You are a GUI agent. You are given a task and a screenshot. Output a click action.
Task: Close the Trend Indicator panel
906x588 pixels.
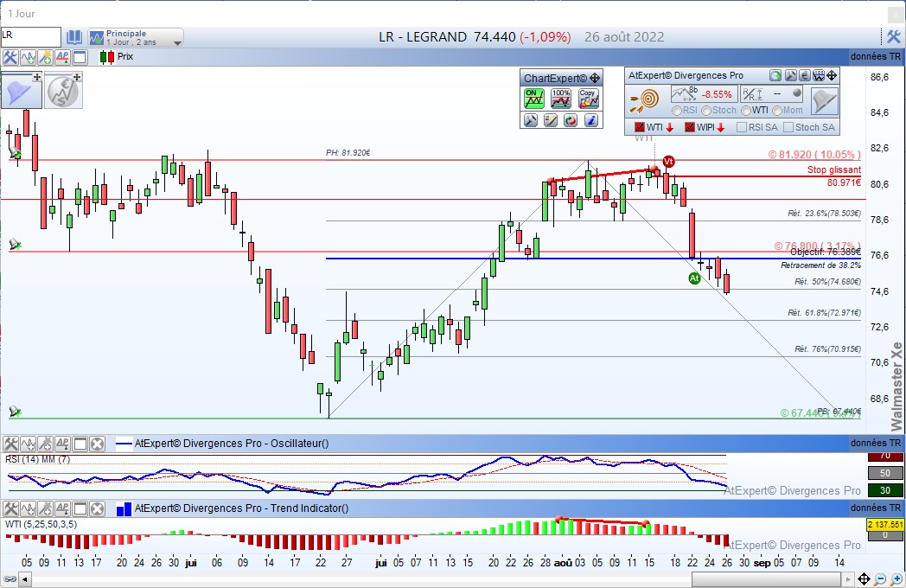pos(97,508)
